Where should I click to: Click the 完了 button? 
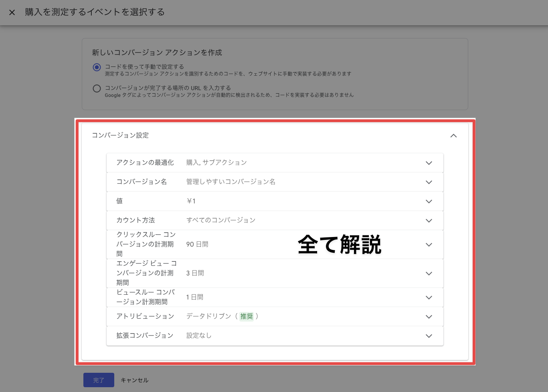coord(99,380)
